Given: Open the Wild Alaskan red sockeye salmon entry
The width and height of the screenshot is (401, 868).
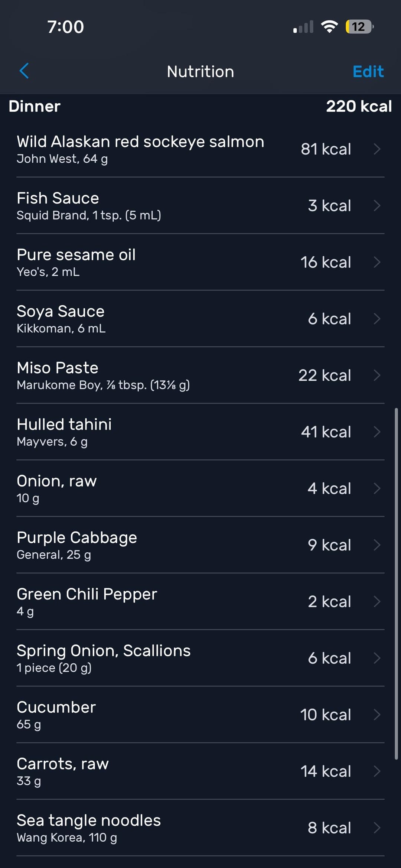Looking at the screenshot, I should point(140,149).
